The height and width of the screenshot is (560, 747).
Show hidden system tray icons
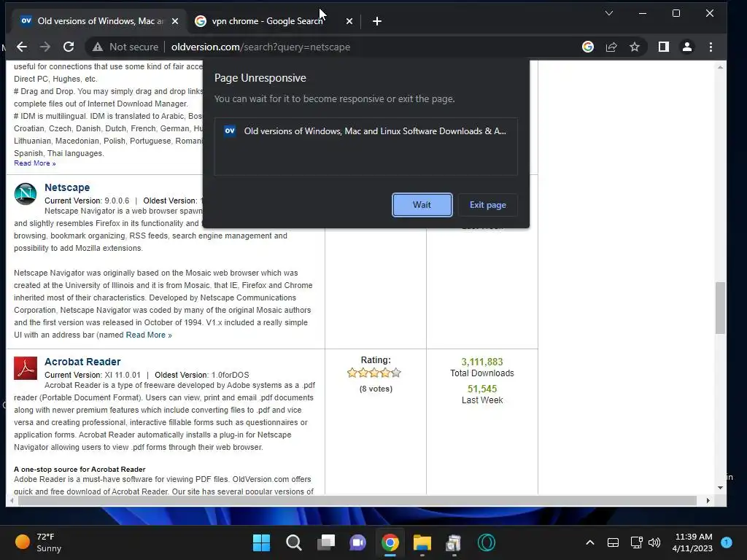point(589,542)
